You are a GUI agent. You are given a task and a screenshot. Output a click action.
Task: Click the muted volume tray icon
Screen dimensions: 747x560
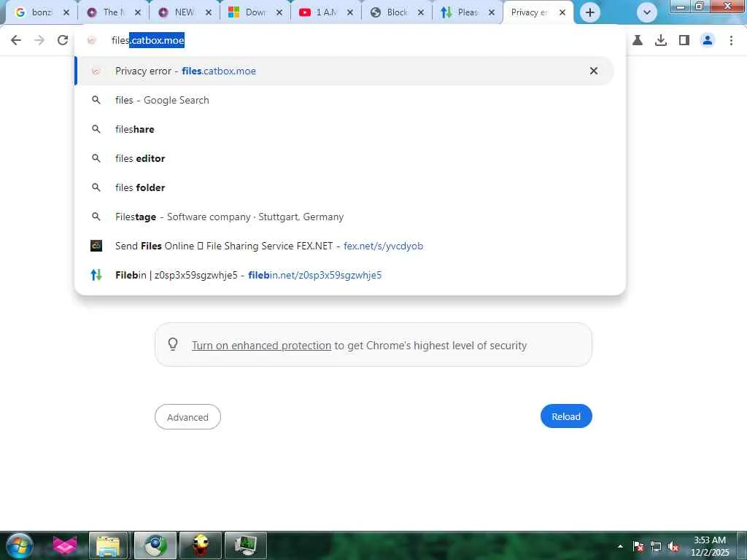pos(673,547)
